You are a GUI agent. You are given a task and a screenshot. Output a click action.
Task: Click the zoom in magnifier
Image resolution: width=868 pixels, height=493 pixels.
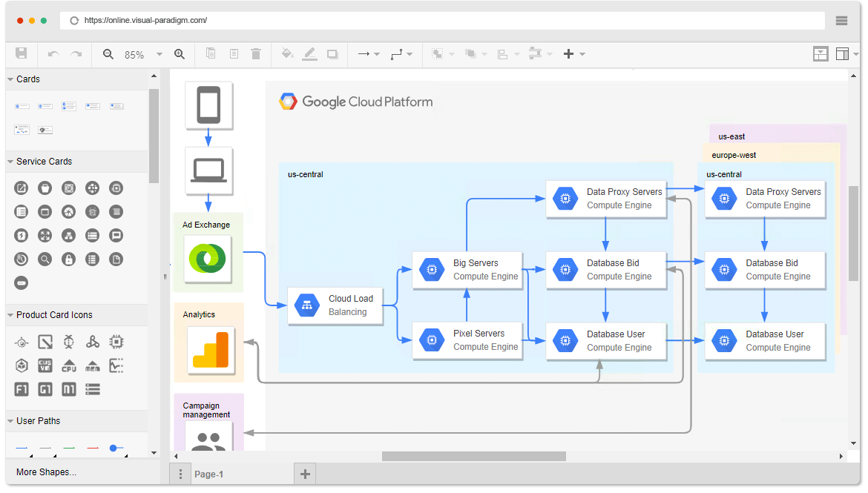click(x=180, y=54)
